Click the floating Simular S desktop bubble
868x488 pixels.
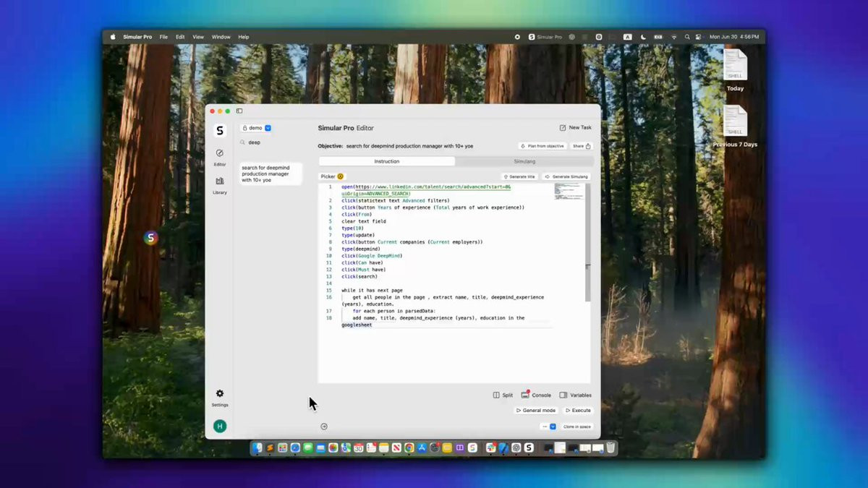pyautogui.click(x=150, y=237)
